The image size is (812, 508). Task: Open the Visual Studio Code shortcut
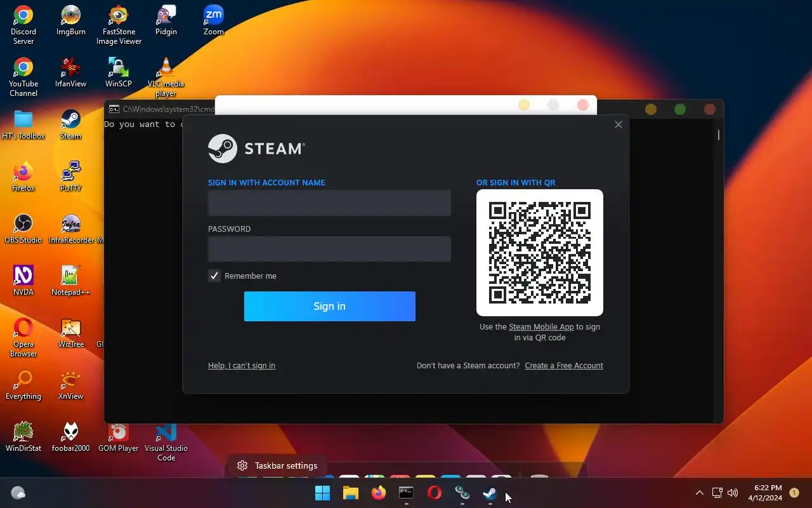(166, 442)
